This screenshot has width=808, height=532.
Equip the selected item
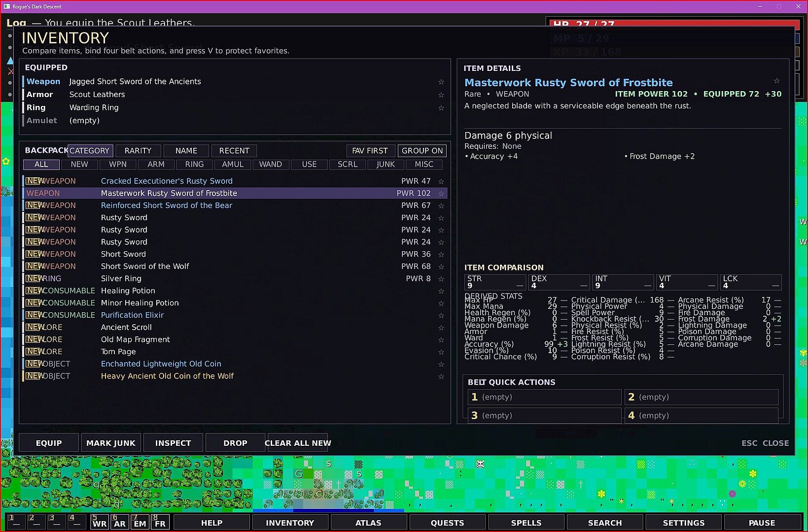coord(49,443)
